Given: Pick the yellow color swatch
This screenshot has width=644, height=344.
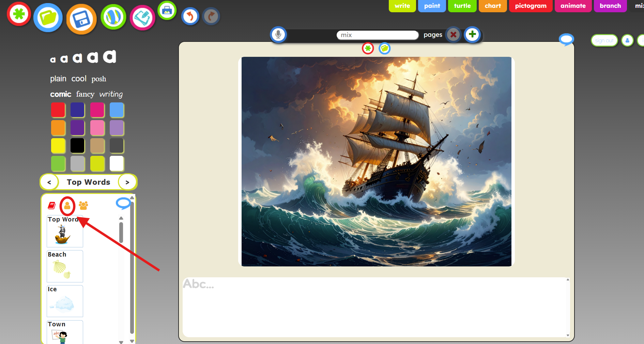Looking at the screenshot, I should [x=58, y=146].
